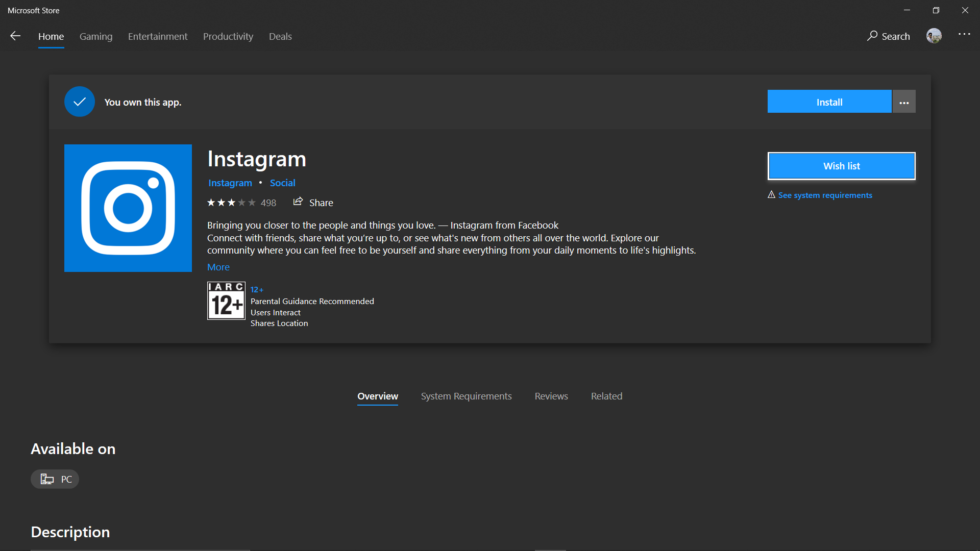Image resolution: width=980 pixels, height=551 pixels.
Task: Open See system requirements link
Action: click(825, 195)
